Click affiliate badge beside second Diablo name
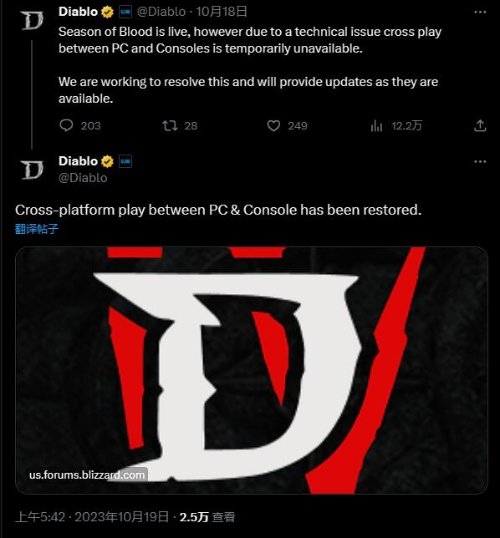This screenshot has height=538, width=500. (125, 161)
